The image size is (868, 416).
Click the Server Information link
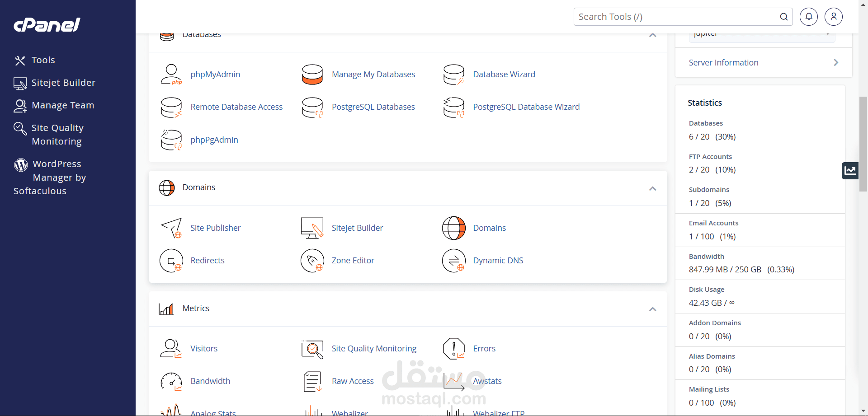(723, 63)
